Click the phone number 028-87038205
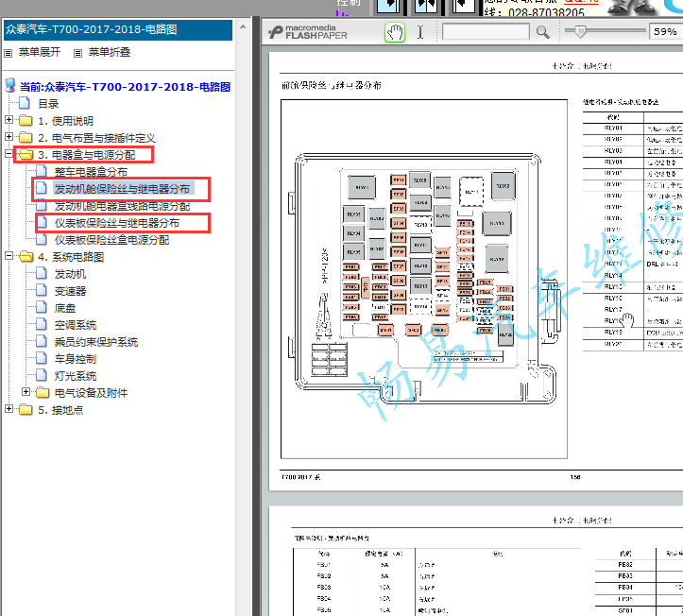Screen dimensions: 683x616 coord(546,12)
